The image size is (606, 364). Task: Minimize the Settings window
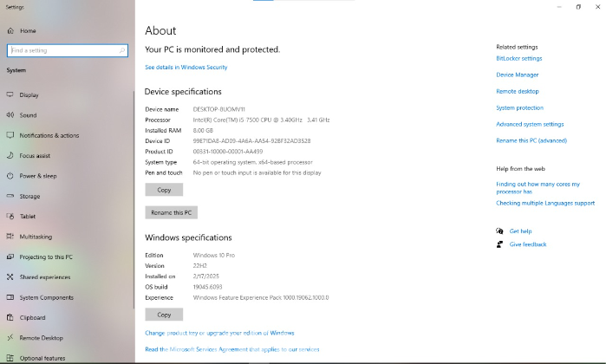pyautogui.click(x=559, y=7)
